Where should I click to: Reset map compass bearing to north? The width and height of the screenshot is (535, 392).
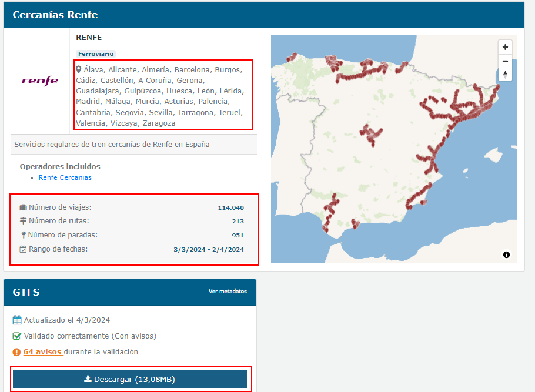coord(505,75)
